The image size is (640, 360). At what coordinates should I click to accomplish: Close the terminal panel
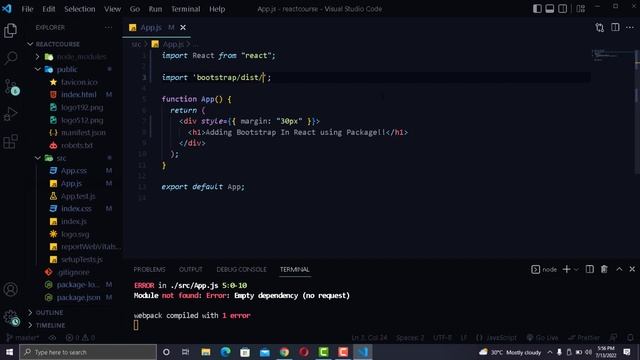[x=632, y=269]
